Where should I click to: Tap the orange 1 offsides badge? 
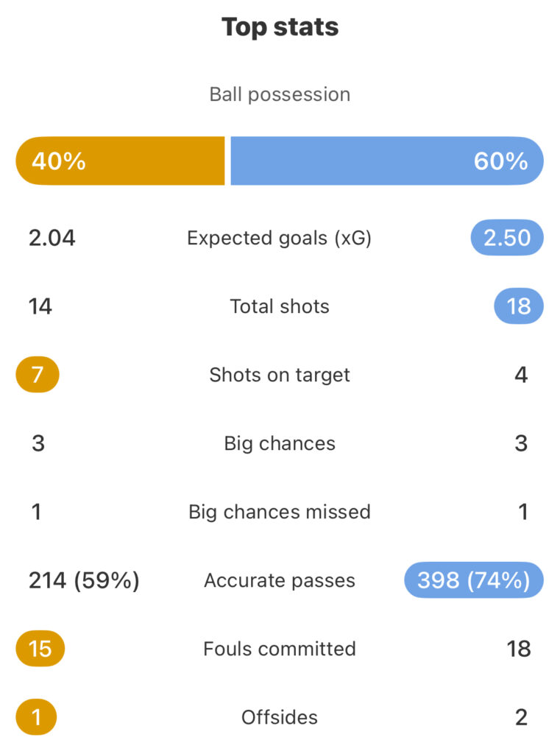point(37,717)
